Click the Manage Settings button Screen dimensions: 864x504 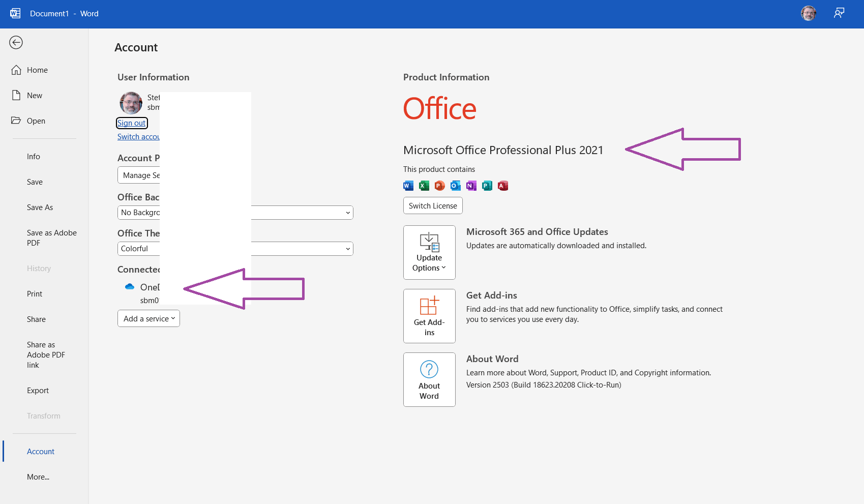[x=139, y=175]
